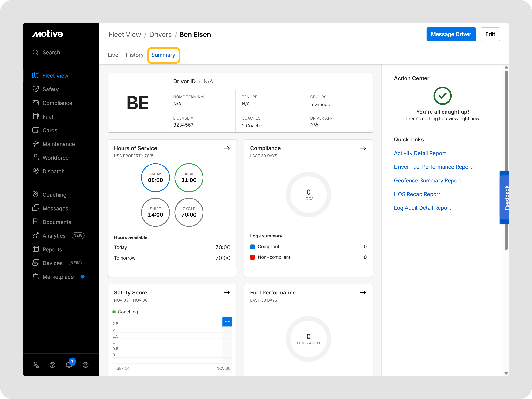Click the Maintenance wrench icon

(36, 144)
